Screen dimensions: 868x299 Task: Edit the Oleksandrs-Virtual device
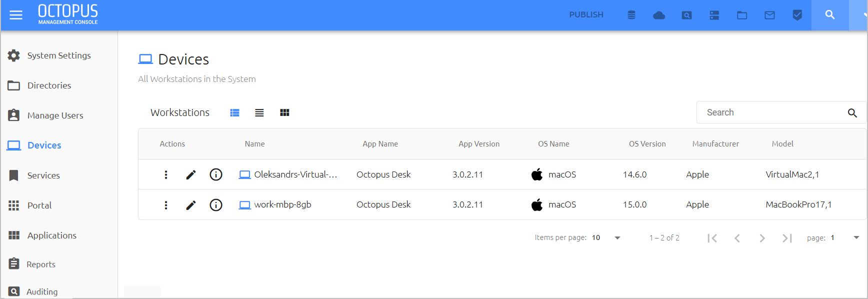click(x=191, y=174)
